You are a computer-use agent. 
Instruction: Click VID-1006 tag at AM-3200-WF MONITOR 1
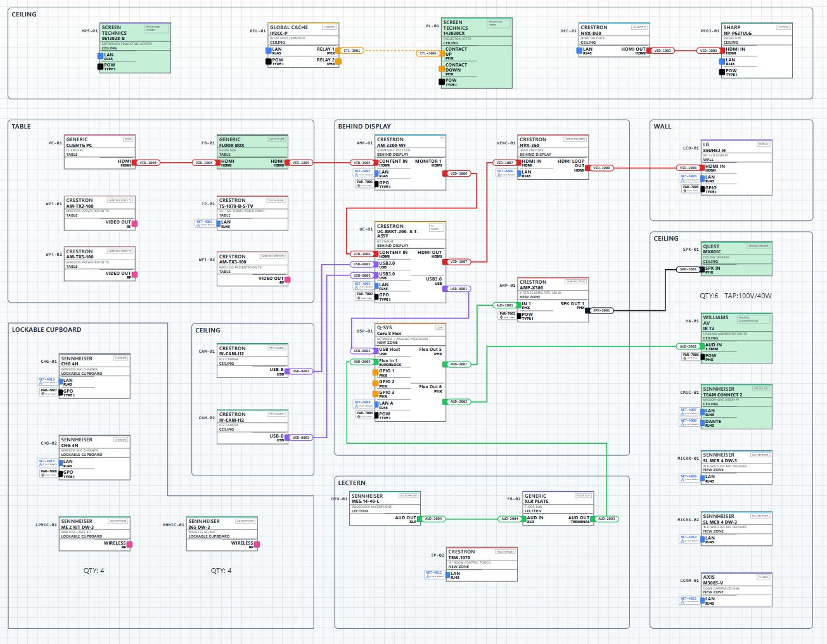(x=459, y=174)
